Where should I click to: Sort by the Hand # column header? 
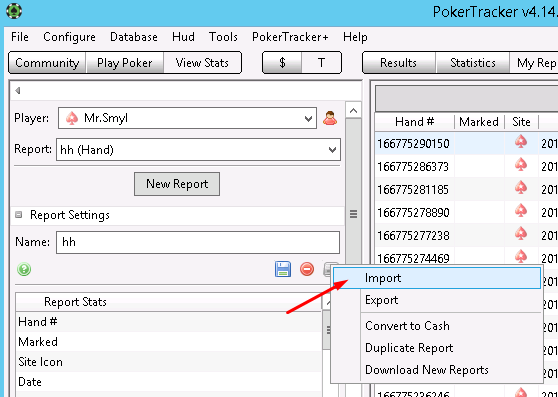click(x=415, y=122)
